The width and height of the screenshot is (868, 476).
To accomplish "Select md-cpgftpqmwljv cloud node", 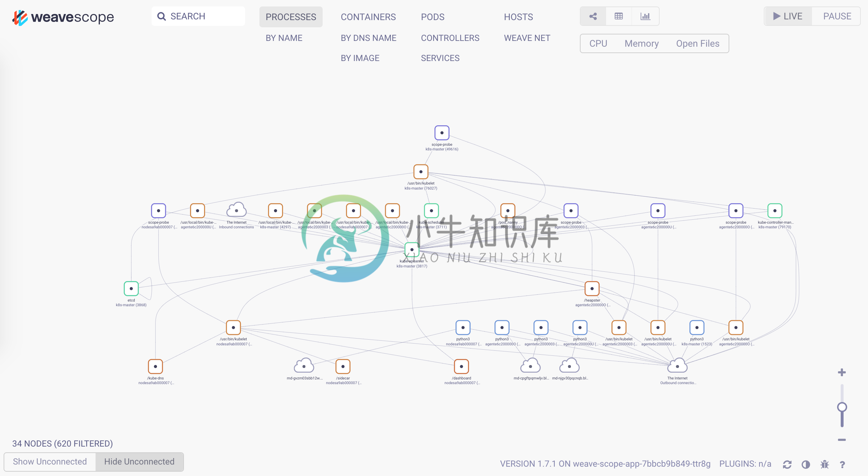I will pos(531,366).
